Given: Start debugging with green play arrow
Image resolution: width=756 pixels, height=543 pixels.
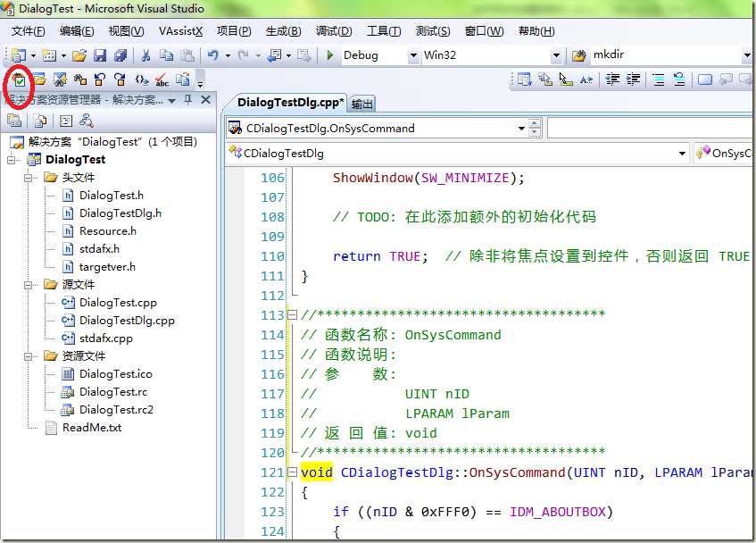Looking at the screenshot, I should click(330, 55).
